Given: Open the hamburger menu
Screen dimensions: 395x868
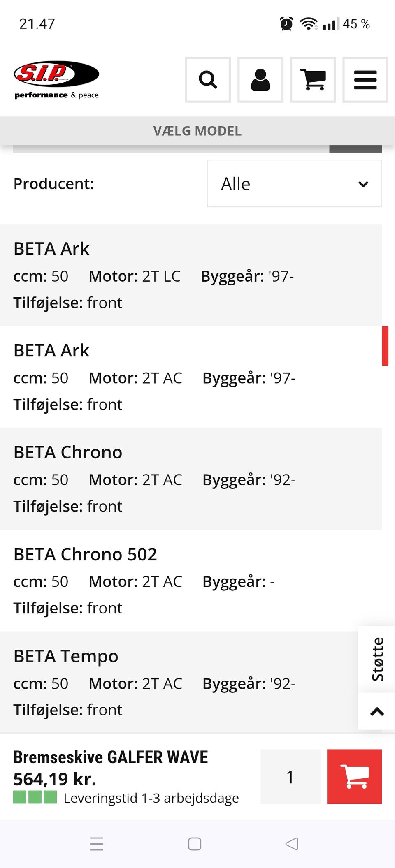Looking at the screenshot, I should (x=365, y=80).
